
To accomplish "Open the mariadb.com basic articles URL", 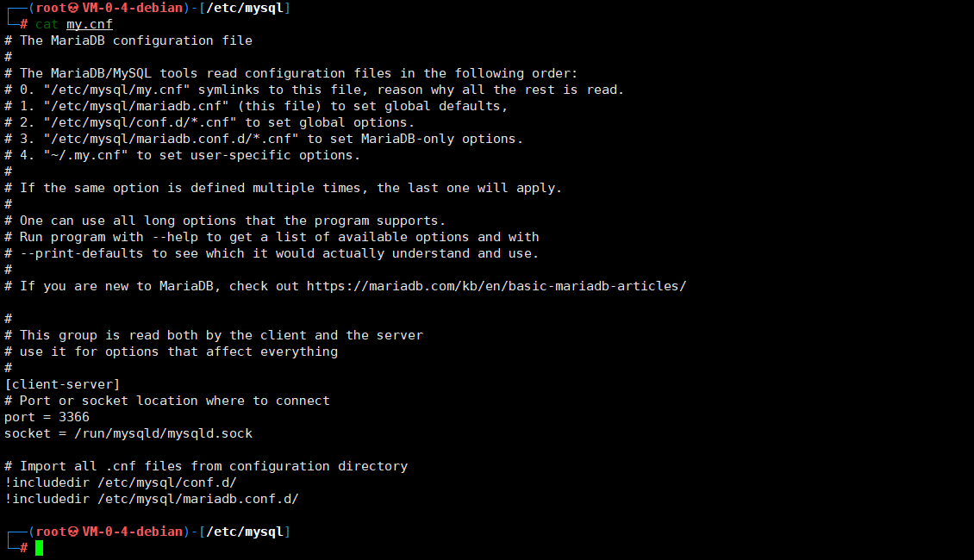I will pyautogui.click(x=496, y=286).
